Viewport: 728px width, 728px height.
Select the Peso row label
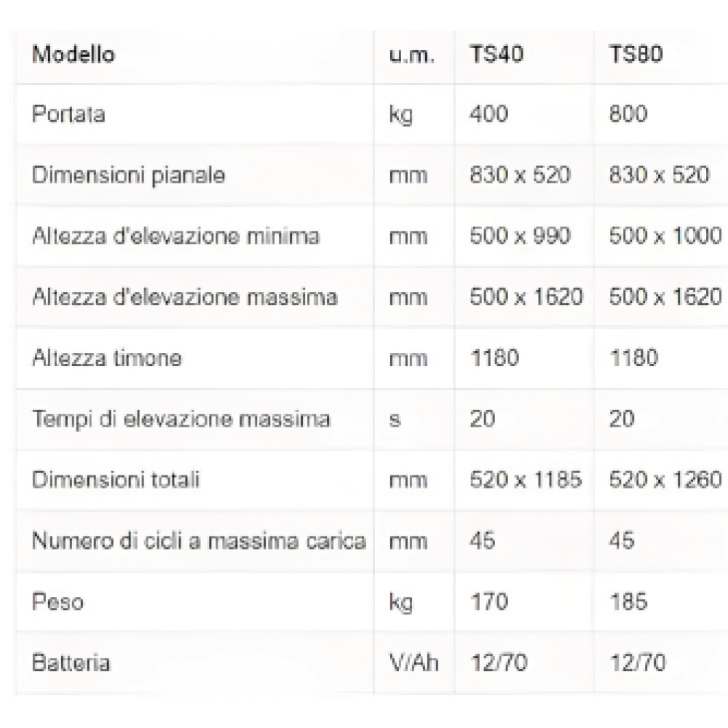(58, 602)
